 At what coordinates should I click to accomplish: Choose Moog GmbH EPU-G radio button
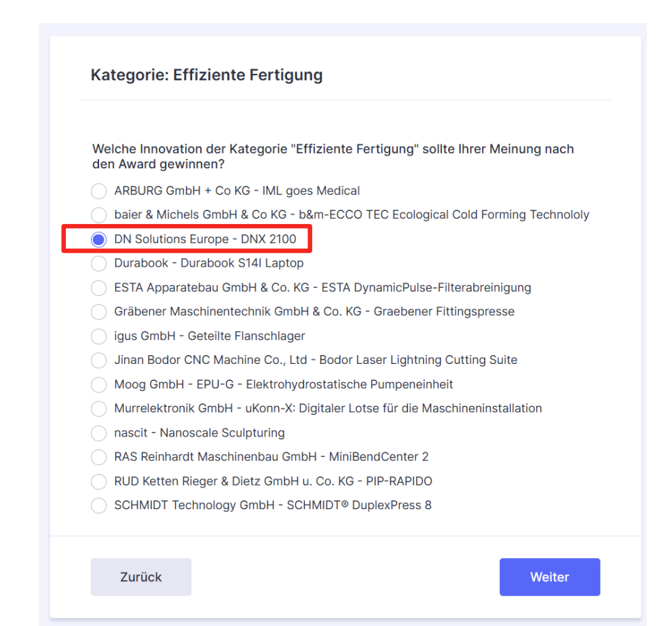click(98, 384)
